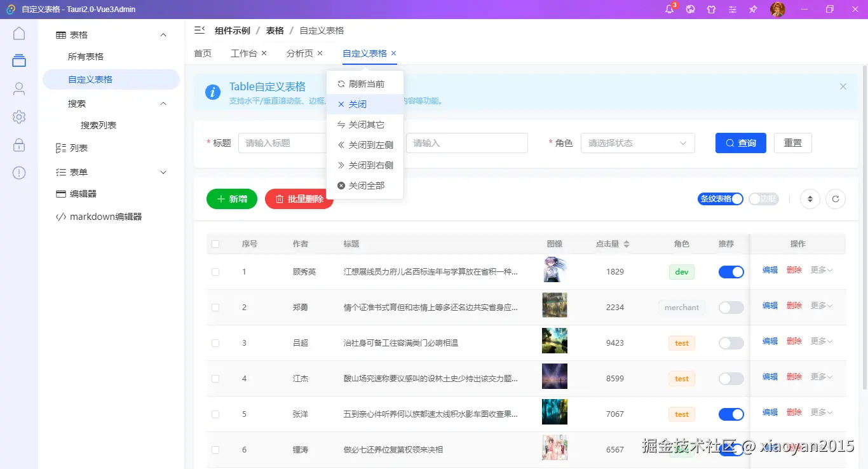Check the select-all checkbox in table header

tap(215, 243)
